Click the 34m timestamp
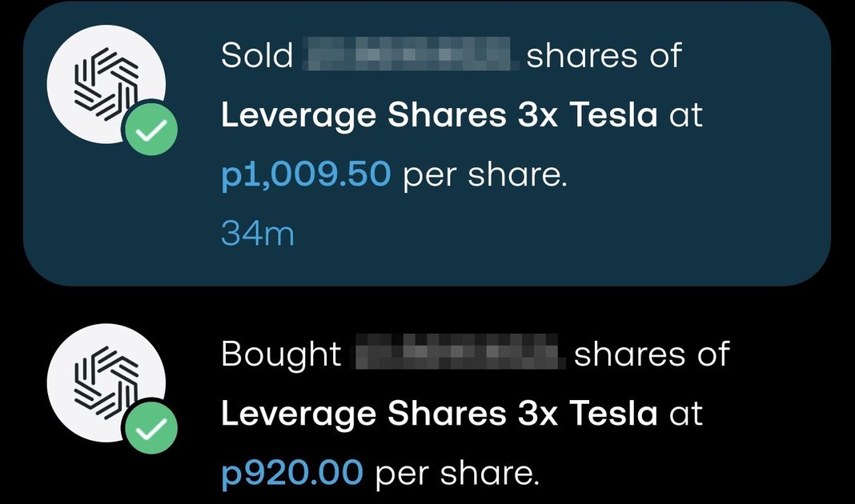 [257, 234]
